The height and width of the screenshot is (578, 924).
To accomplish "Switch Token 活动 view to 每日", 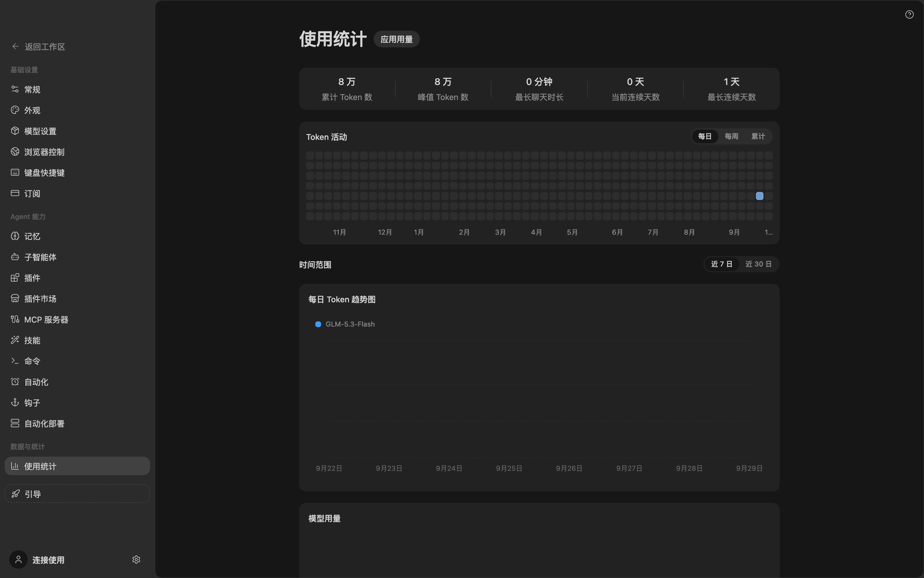I will point(705,136).
